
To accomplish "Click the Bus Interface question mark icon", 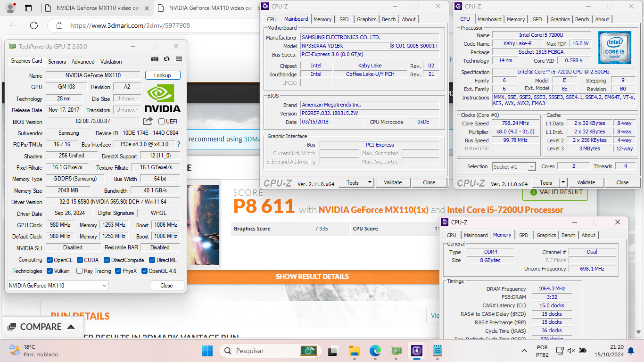I will (179, 145).
